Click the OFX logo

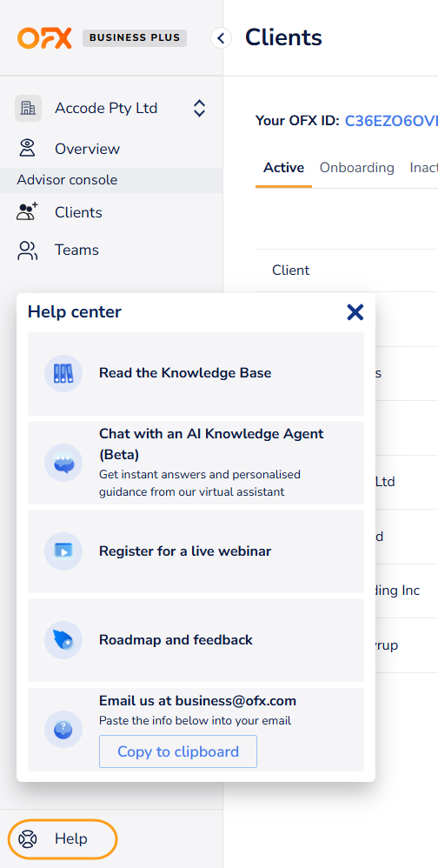(x=45, y=38)
